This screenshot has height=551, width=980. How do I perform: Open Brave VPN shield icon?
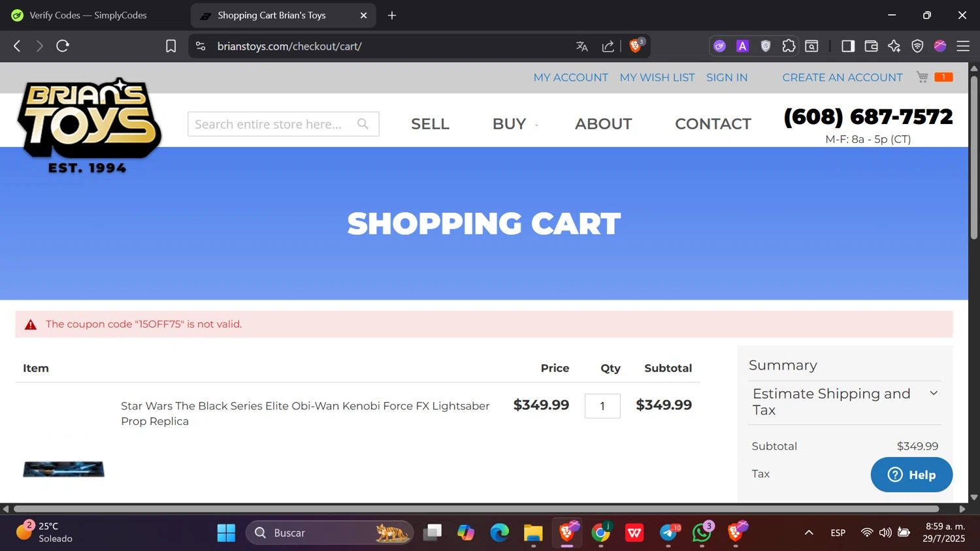(917, 46)
